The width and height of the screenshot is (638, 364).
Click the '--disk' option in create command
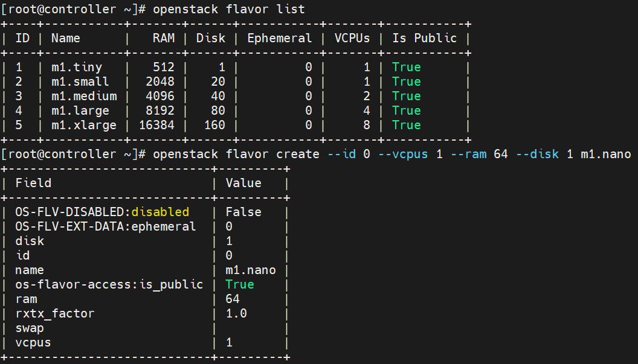(x=537, y=154)
